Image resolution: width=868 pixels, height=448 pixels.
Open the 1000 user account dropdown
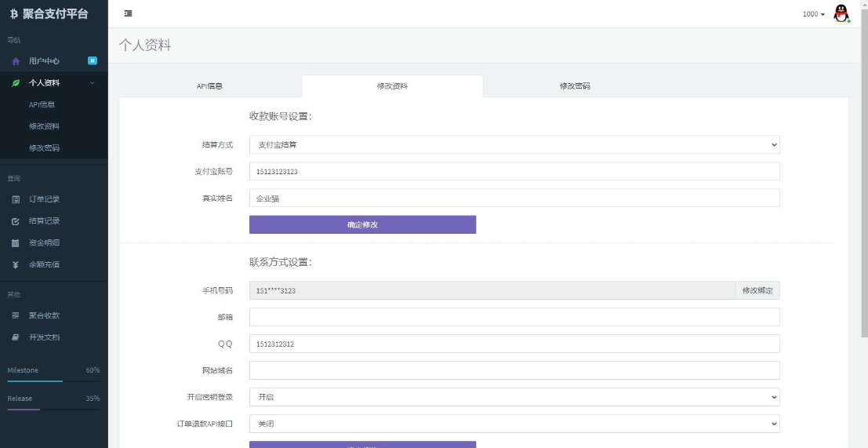point(813,14)
